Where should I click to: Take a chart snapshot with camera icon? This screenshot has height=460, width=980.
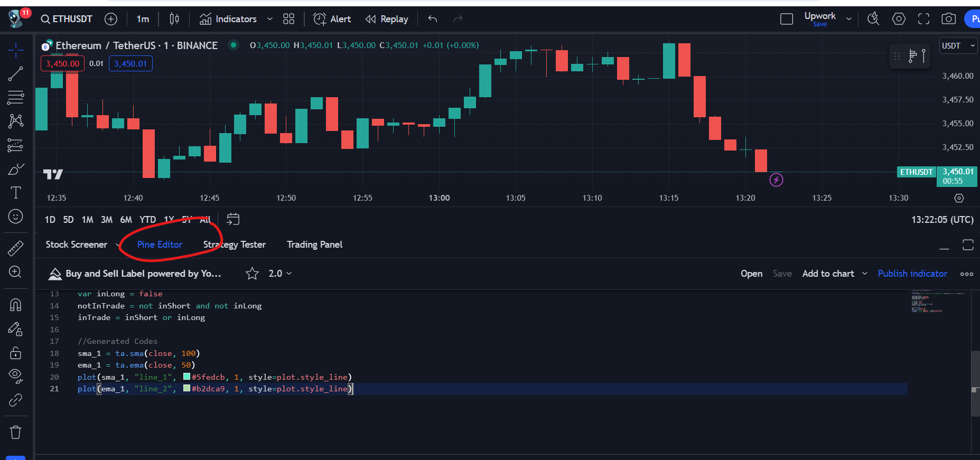click(x=948, y=19)
